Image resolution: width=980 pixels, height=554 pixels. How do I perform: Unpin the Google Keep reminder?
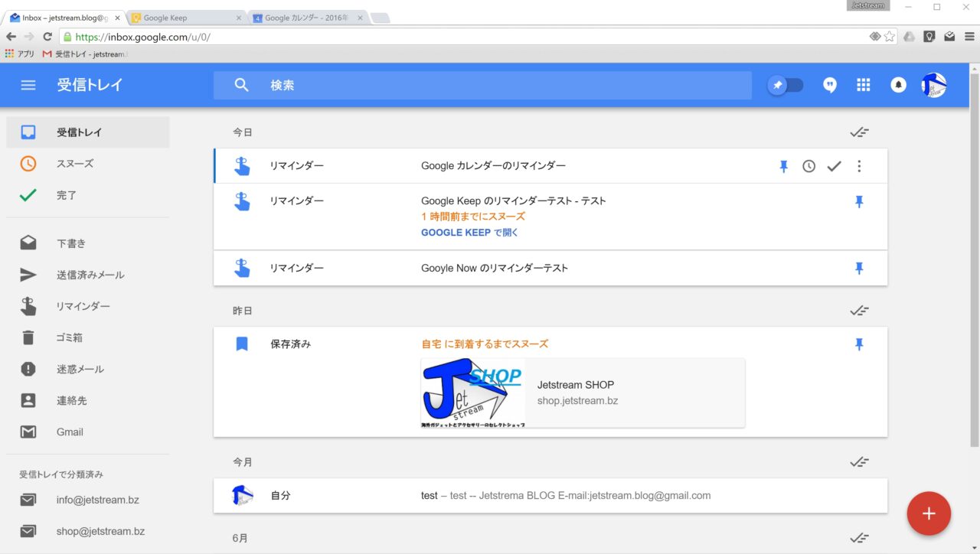click(x=859, y=201)
